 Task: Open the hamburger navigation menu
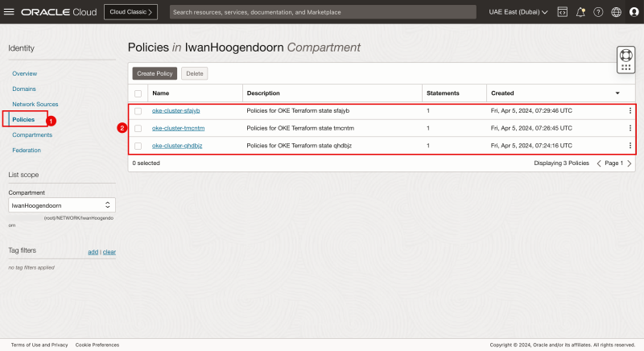10,13
